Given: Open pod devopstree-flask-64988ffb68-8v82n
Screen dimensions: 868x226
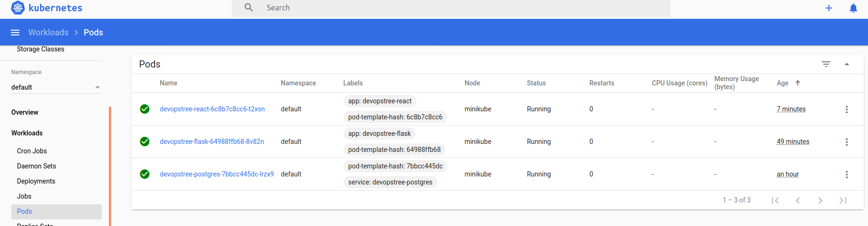Looking at the screenshot, I should click(212, 142).
